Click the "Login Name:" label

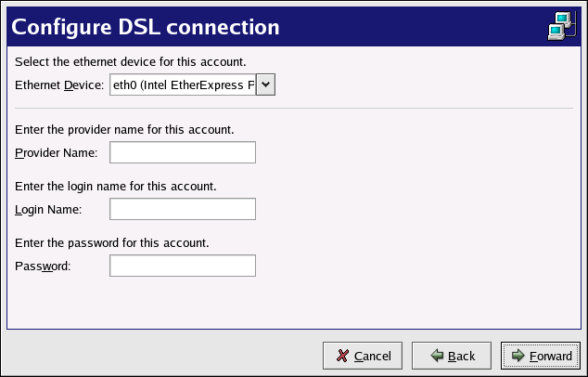(48, 210)
